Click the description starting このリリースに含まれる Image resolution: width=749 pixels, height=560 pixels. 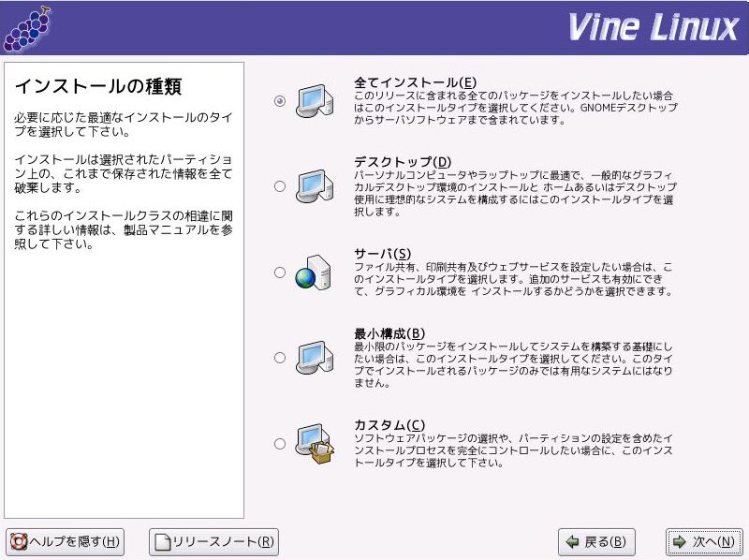click(x=516, y=108)
